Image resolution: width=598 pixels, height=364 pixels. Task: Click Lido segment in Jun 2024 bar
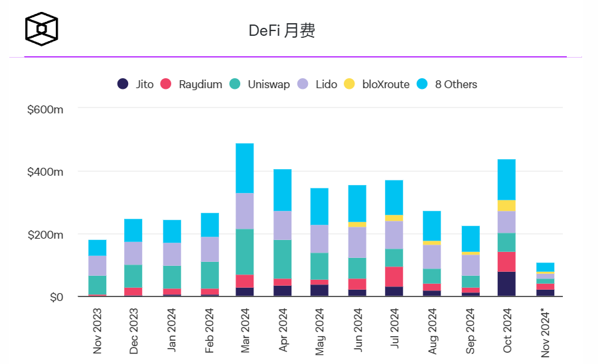tap(357, 243)
